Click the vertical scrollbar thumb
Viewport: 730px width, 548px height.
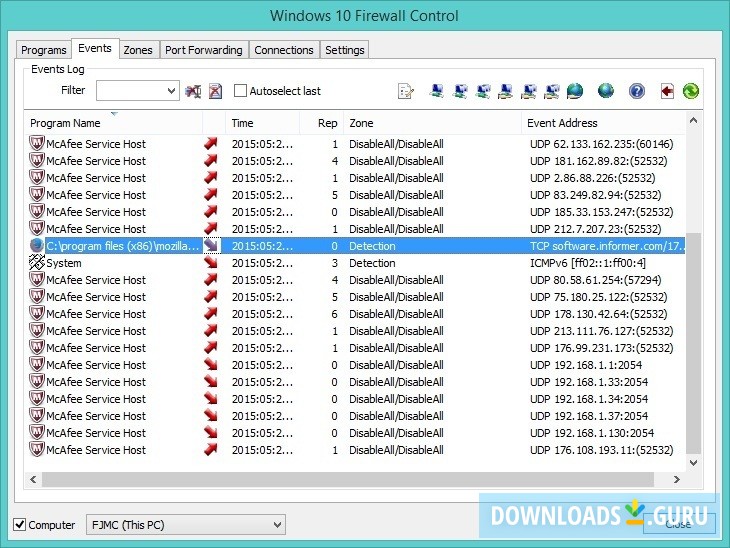[693, 343]
